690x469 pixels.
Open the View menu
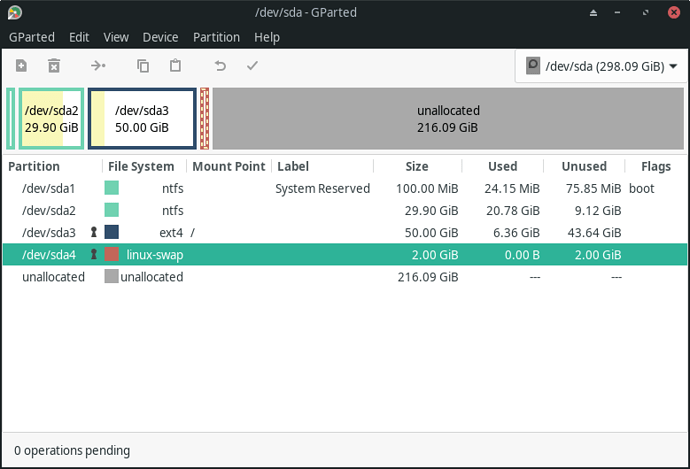point(116,37)
